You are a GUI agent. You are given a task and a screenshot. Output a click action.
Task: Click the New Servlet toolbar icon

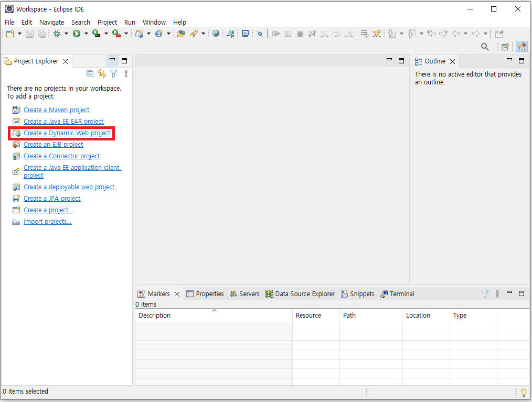(159, 34)
